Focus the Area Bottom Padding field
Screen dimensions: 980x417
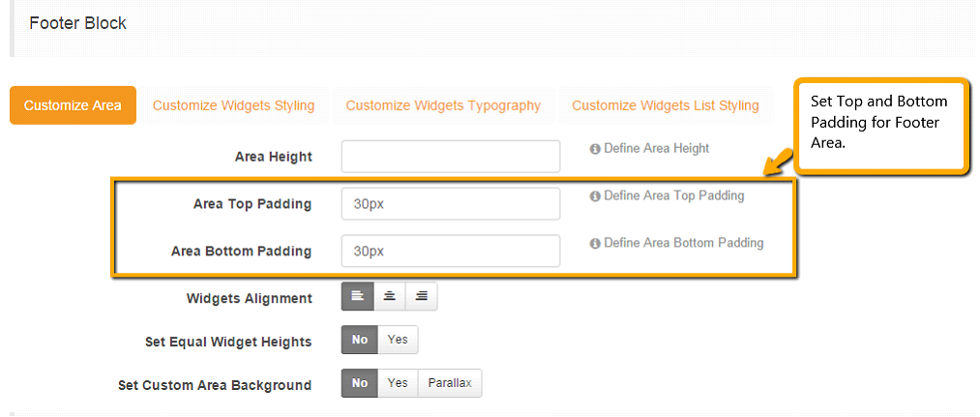coord(451,251)
